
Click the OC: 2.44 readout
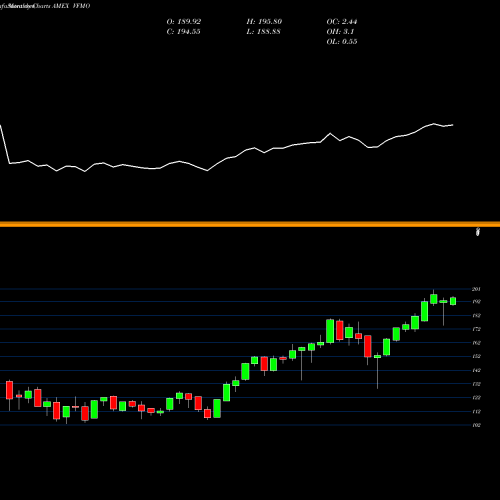(x=342, y=22)
